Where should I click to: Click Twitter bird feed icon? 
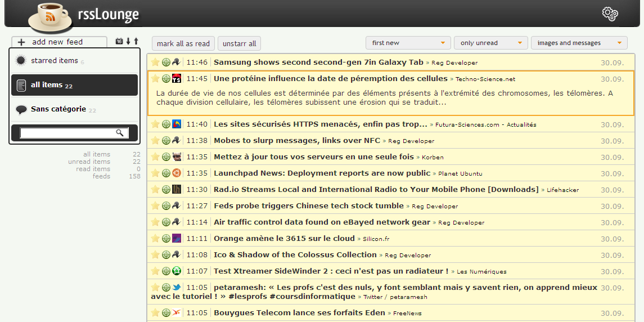(x=177, y=288)
